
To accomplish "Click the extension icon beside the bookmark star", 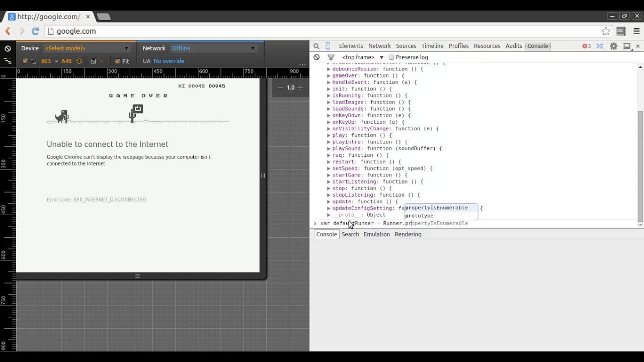I will click(621, 31).
